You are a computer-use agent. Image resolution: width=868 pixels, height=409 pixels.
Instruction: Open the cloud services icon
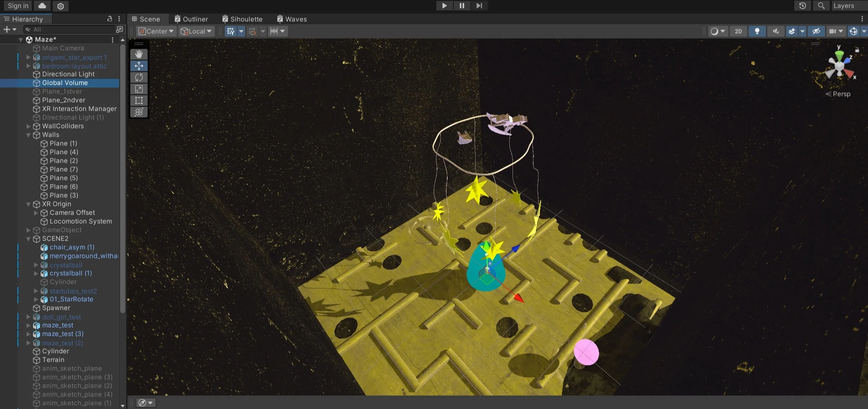tap(42, 6)
